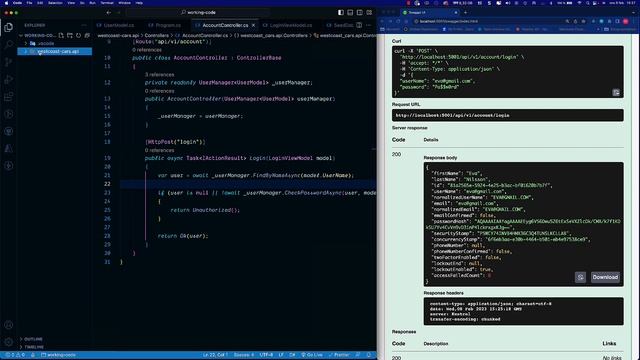Collapse all folders in Explorer
640x360 pixels.
tap(87, 36)
